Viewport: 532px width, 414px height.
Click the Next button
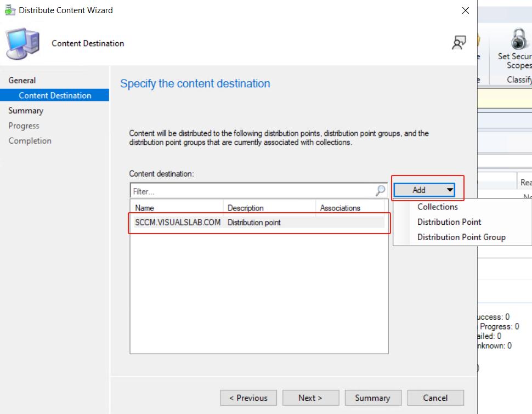(310, 398)
